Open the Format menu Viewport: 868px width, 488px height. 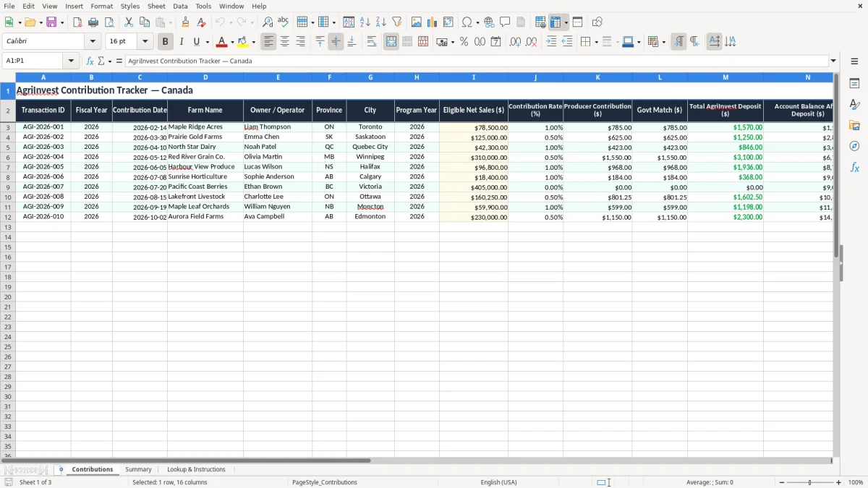tap(102, 6)
